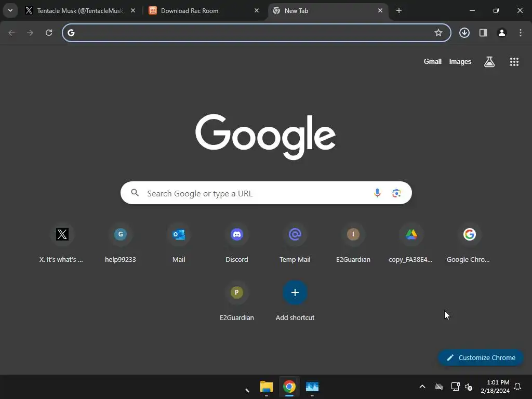Screen dimensions: 532x399
Task: Open the network tray icon
Action: point(455,387)
